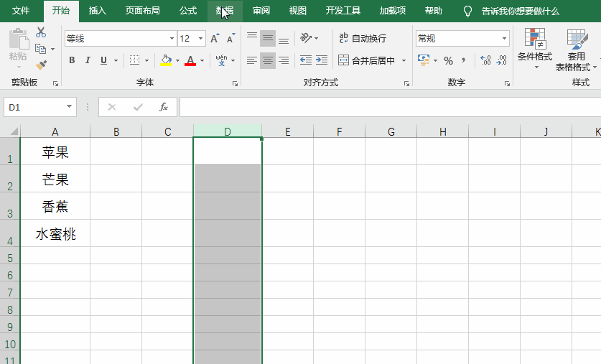601x364 pixels.
Task: Click the wén phonetic guide icon
Action: (x=221, y=60)
